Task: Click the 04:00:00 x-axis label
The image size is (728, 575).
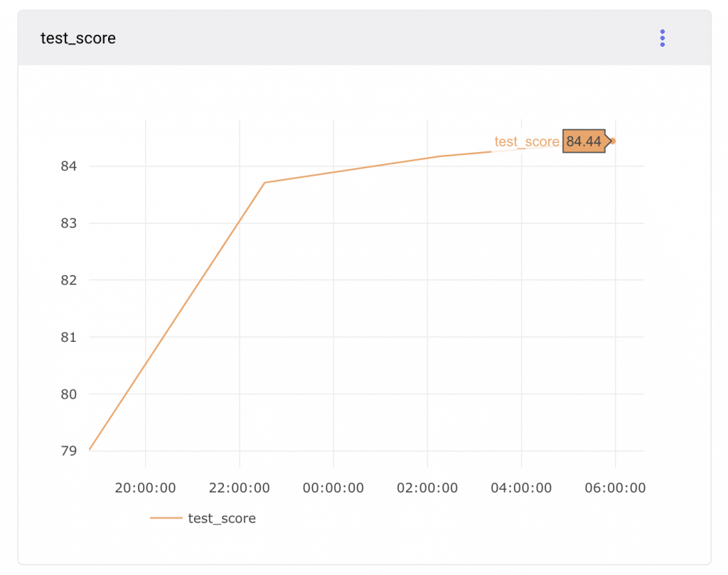Action: pos(521,488)
